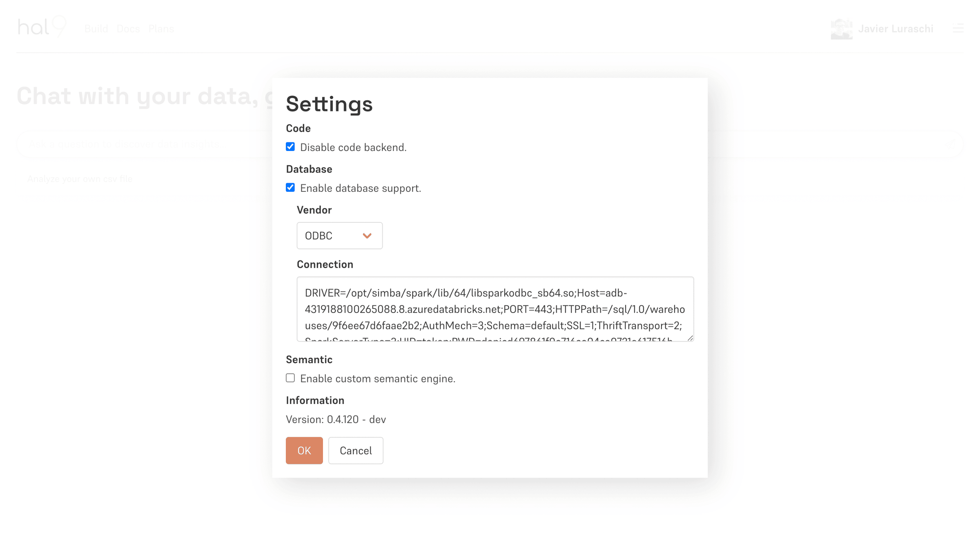
Task: Click the send arrow in question bar
Action: tap(951, 144)
